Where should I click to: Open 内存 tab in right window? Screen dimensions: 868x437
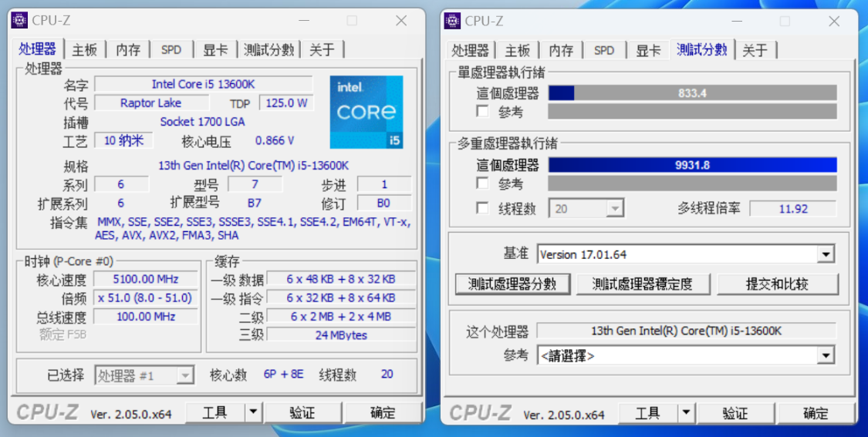click(561, 50)
